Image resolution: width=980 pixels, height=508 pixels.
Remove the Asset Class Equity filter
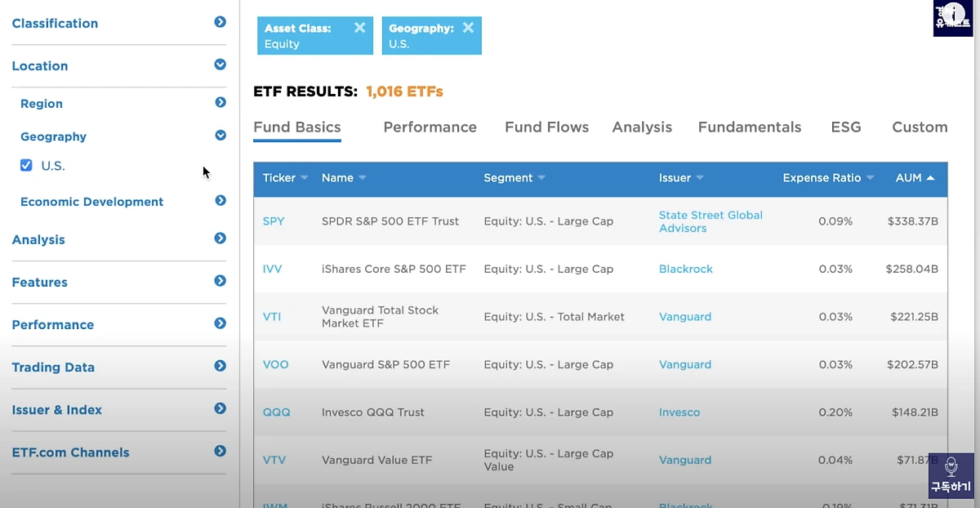click(359, 28)
